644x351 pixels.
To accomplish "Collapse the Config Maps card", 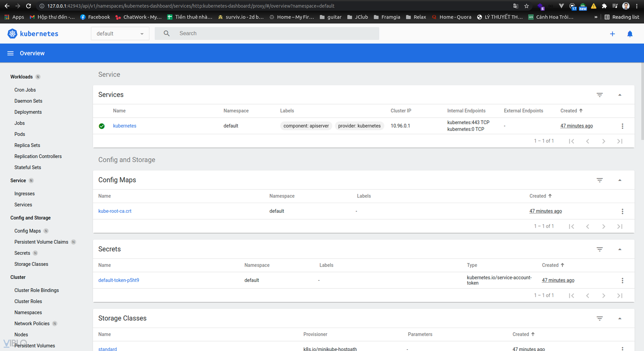I will click(620, 180).
